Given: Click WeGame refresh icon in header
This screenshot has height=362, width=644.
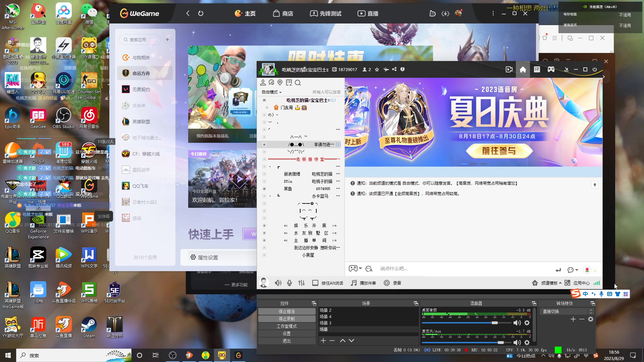Looking at the screenshot, I should 201,13.
